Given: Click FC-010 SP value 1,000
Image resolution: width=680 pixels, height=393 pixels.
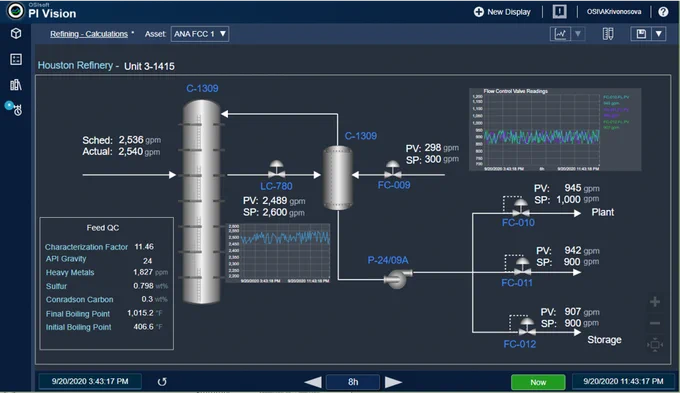Looking at the screenshot, I should 569,200.
